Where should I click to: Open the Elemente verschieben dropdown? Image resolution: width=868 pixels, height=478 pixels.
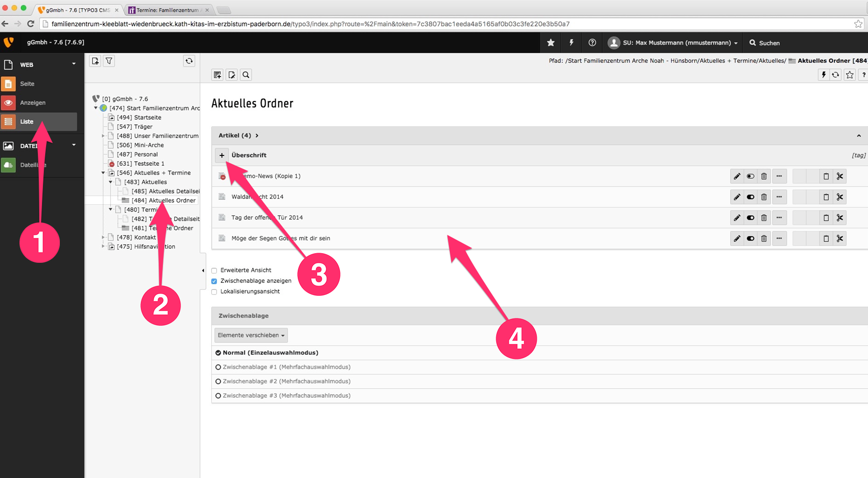[x=251, y=335]
